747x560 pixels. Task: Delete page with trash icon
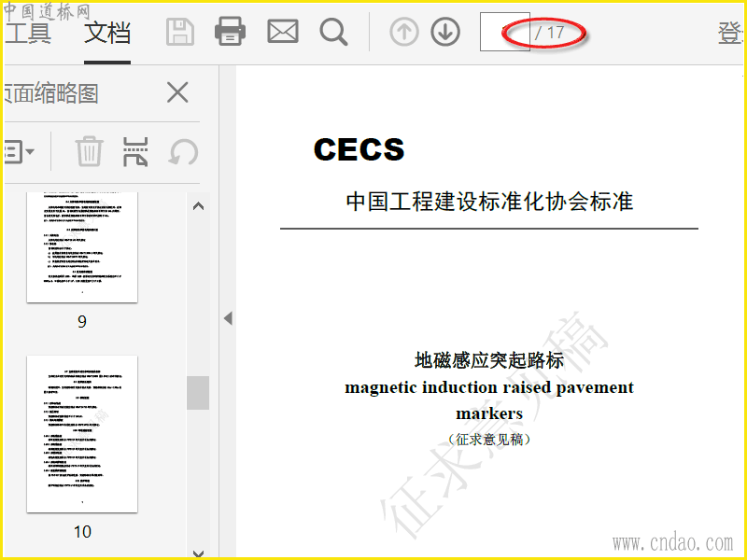[89, 151]
